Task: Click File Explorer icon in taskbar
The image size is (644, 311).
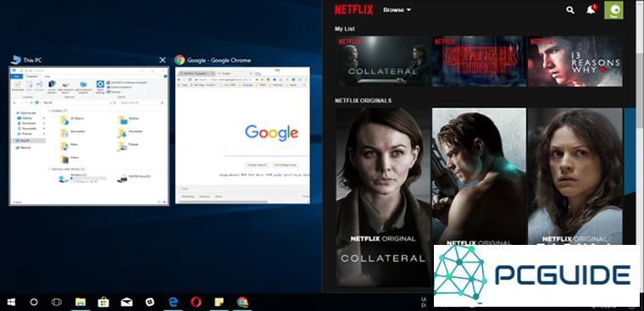Action: pyautogui.click(x=80, y=302)
